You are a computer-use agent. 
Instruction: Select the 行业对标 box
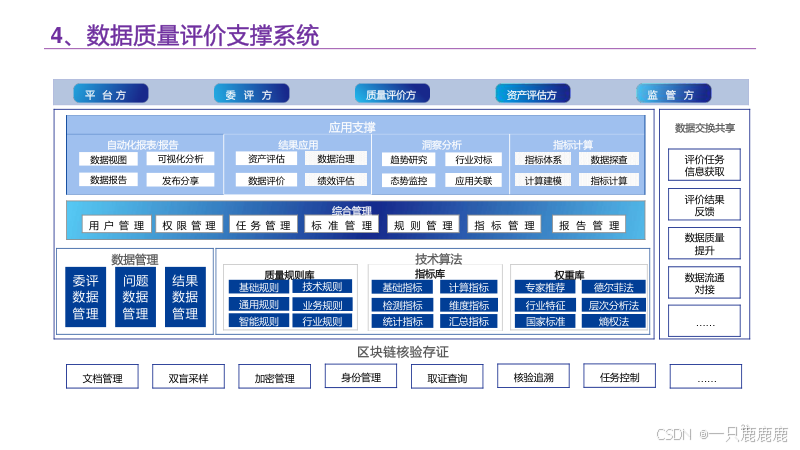pyautogui.click(x=473, y=160)
